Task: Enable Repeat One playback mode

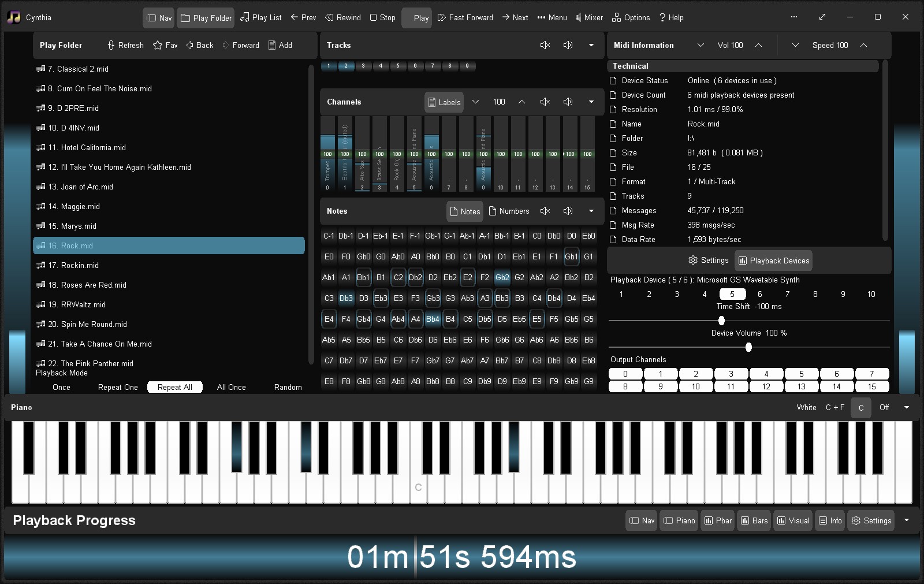Action: 117,387
